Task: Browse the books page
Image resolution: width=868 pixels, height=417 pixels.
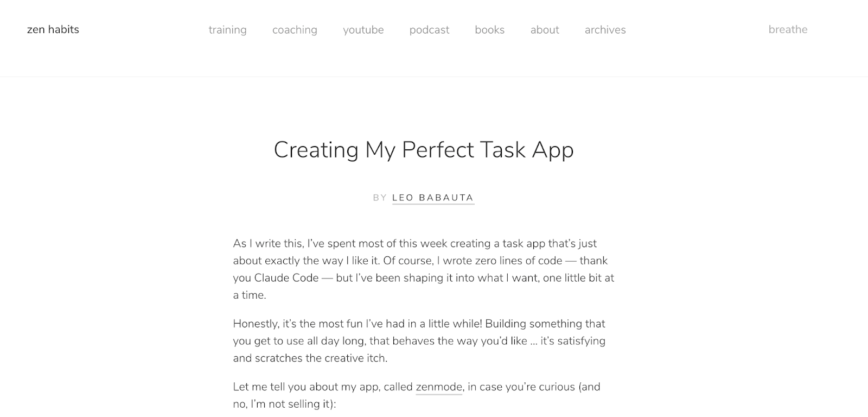Action: tap(489, 30)
